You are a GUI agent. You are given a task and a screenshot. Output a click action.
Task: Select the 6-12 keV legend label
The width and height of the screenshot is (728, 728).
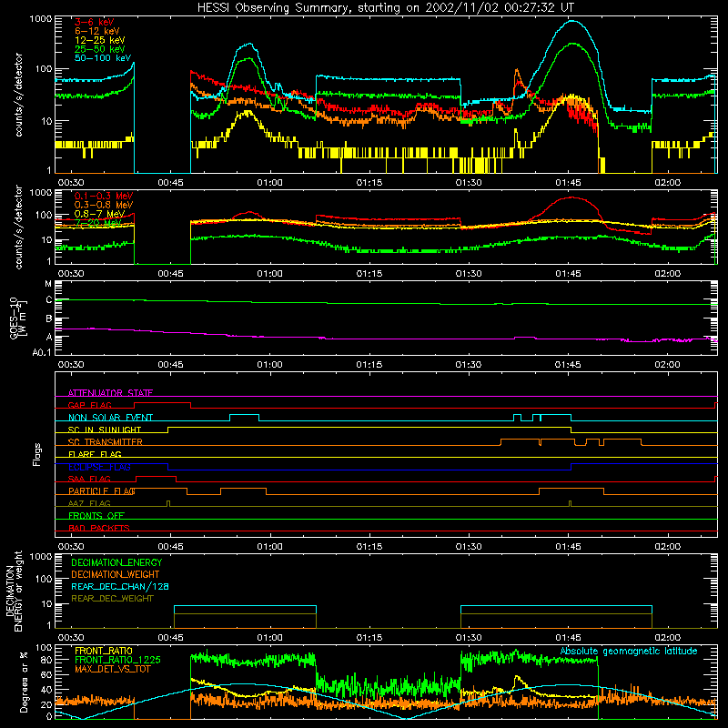(97, 31)
